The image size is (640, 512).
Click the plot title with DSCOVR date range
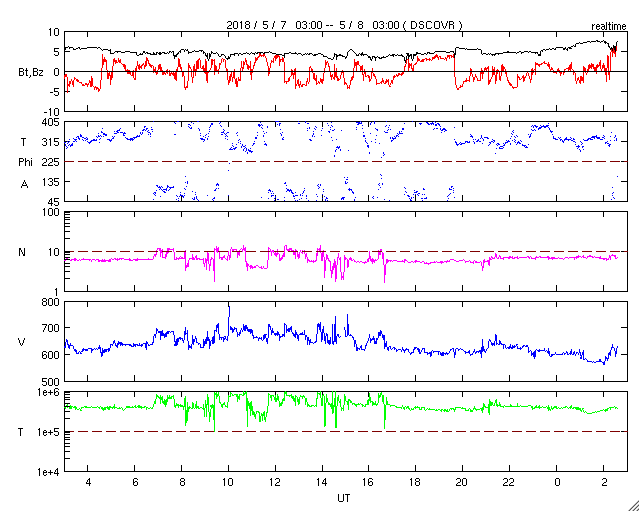pos(344,25)
